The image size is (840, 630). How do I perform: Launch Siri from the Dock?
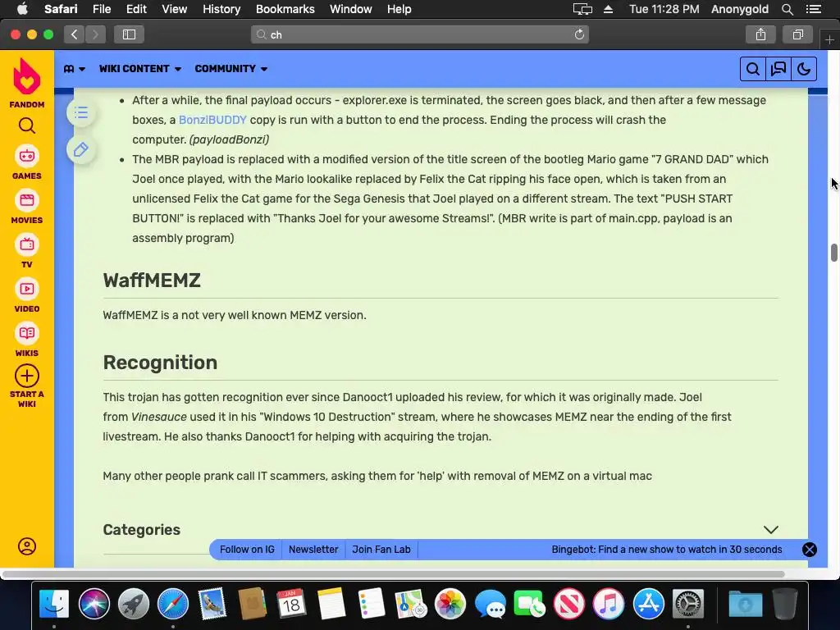[x=94, y=603]
